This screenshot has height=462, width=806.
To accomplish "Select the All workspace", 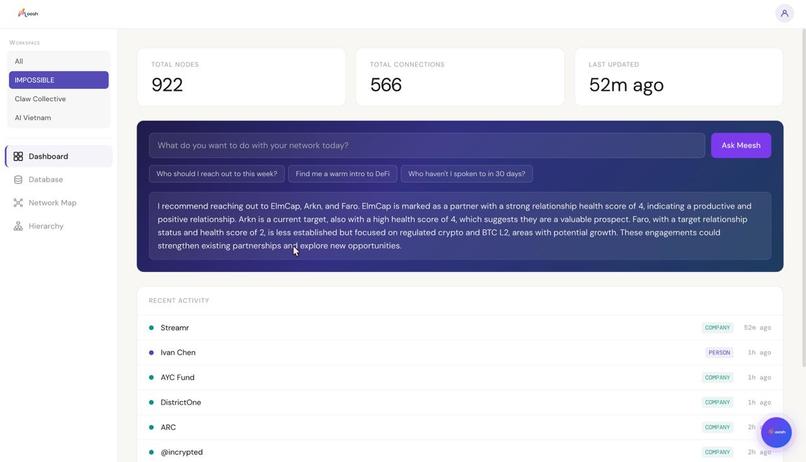I will (59, 61).
